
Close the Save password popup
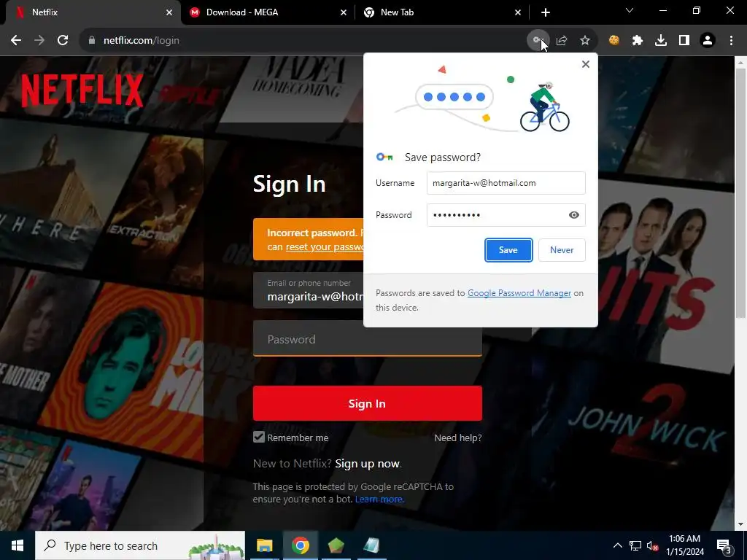(x=586, y=64)
